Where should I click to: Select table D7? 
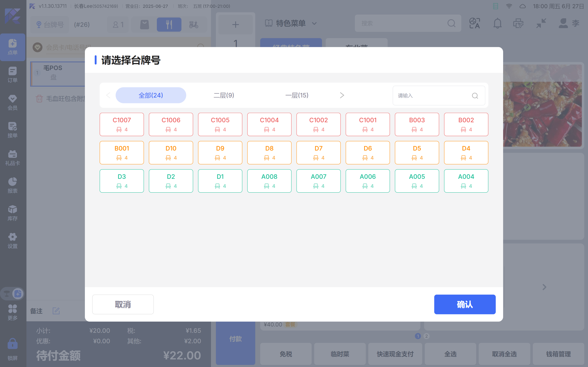(x=319, y=153)
